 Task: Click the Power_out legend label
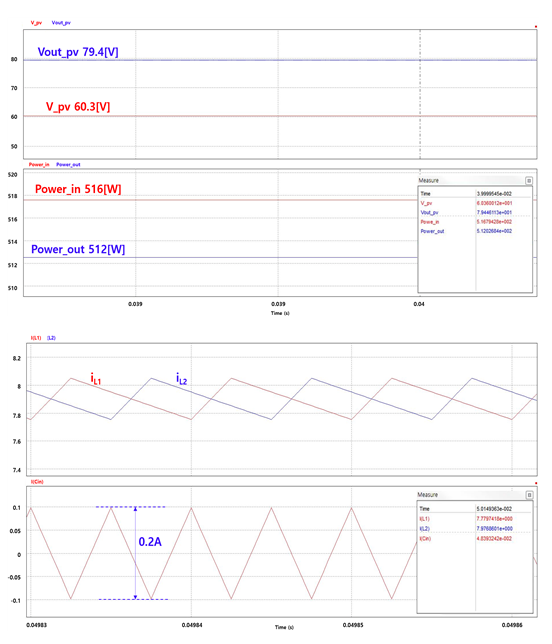tap(68, 164)
